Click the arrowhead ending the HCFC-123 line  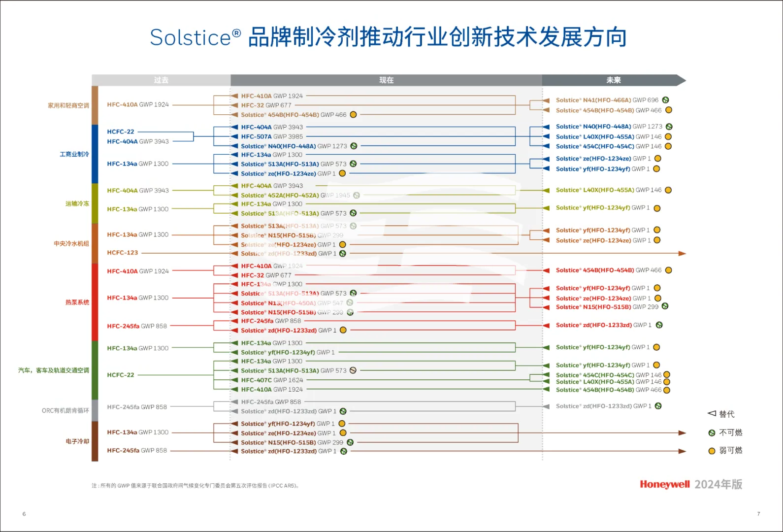point(682,253)
